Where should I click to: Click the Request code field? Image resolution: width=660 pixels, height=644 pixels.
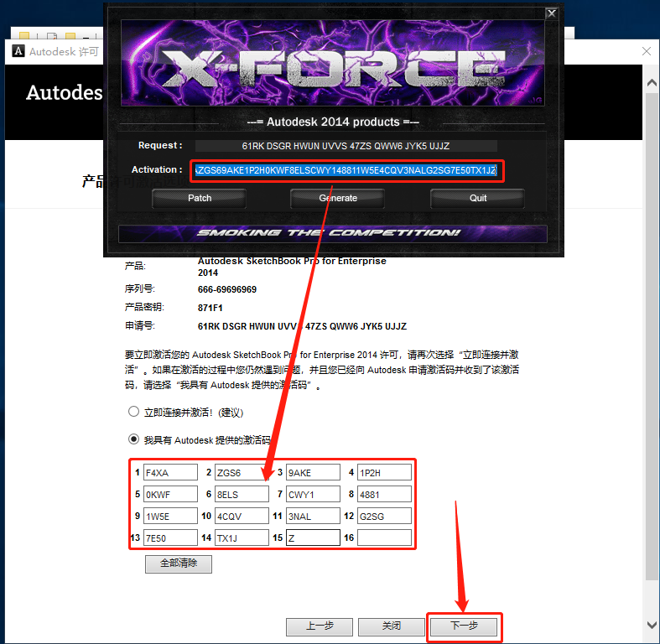(x=346, y=146)
